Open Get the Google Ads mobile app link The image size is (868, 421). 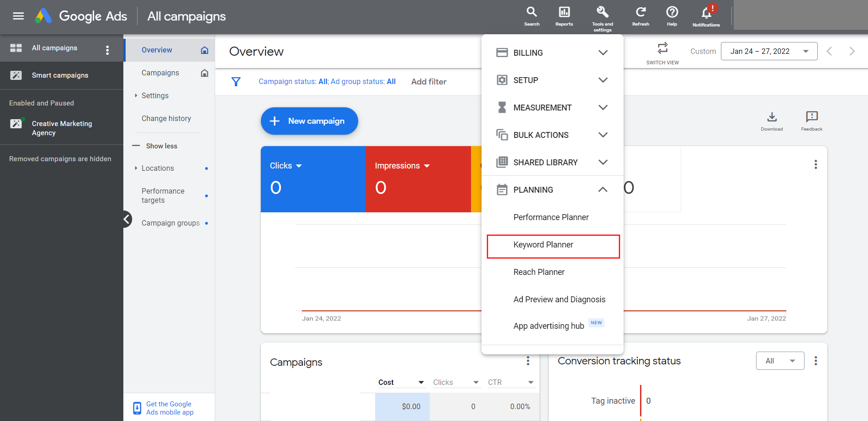[169, 408]
